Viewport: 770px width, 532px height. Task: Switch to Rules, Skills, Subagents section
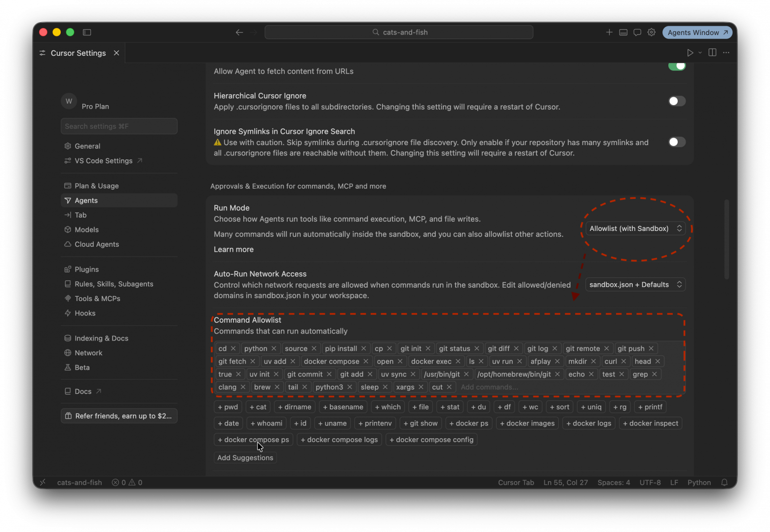(x=119, y=284)
